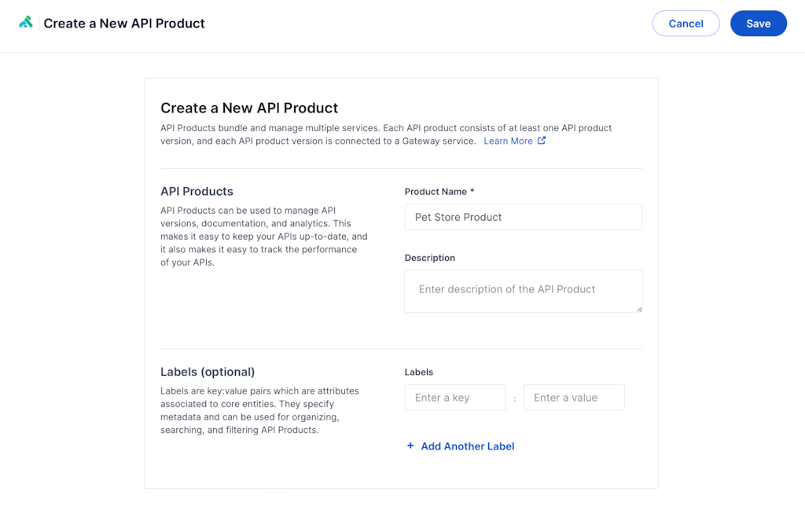Click the Description field label
The width and height of the screenshot is (805, 532).
click(x=429, y=258)
